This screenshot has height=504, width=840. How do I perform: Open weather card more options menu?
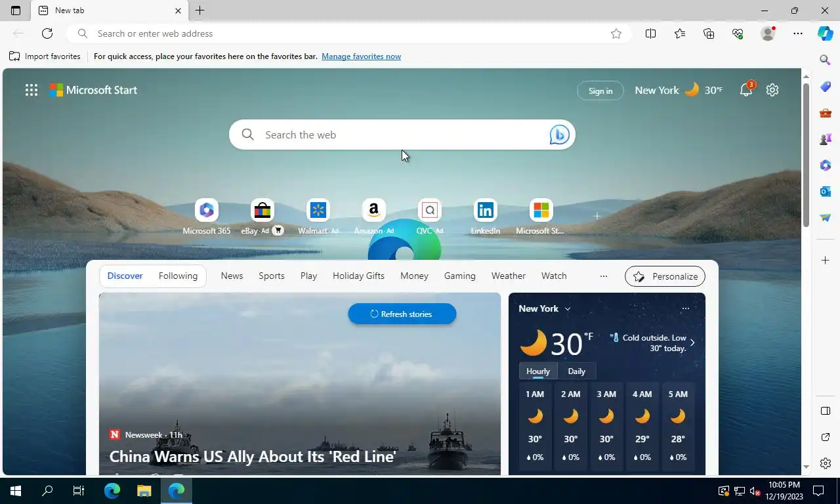click(x=686, y=308)
